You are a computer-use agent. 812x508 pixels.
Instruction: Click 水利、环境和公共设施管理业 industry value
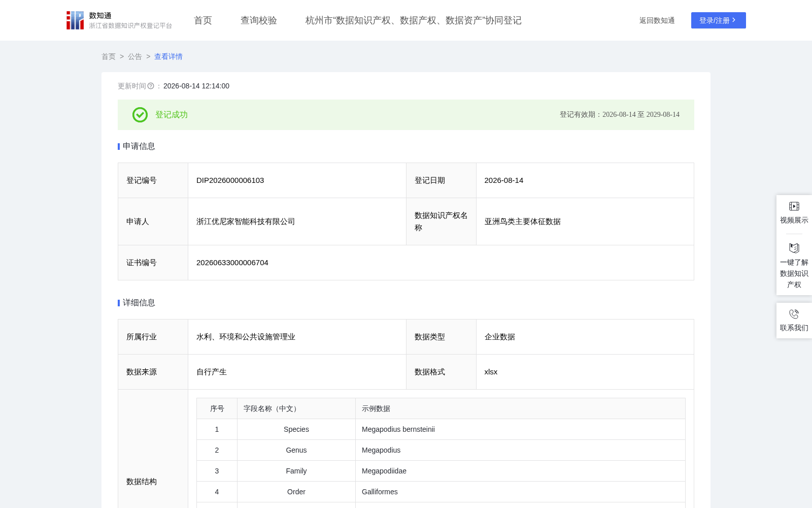[x=246, y=337]
